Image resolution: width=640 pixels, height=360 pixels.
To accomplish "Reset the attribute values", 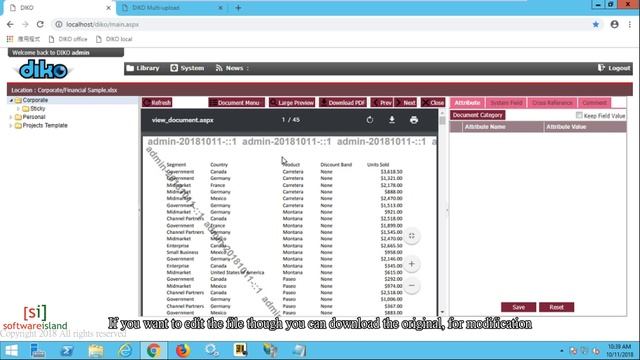I will pos(556,307).
